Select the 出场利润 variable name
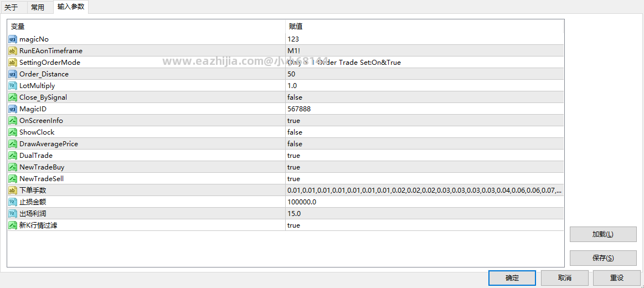 point(32,214)
